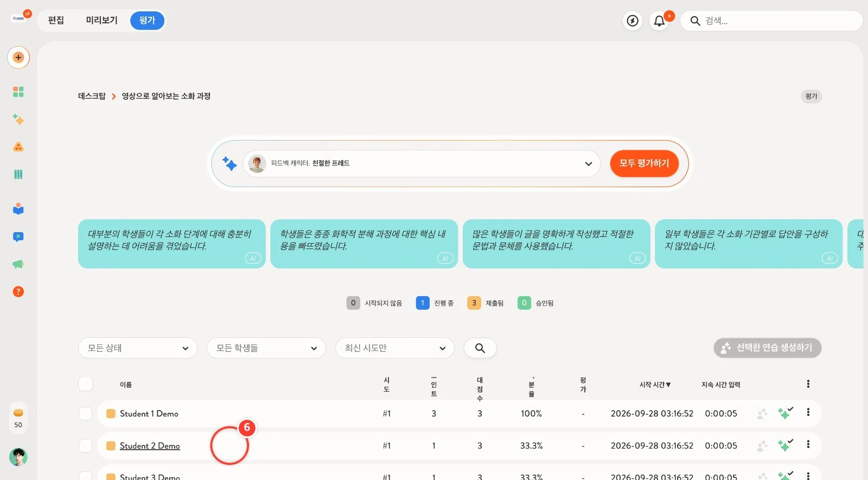Open the 모든 상태 dropdown
Image resolution: width=868 pixels, height=480 pixels.
pyautogui.click(x=138, y=348)
